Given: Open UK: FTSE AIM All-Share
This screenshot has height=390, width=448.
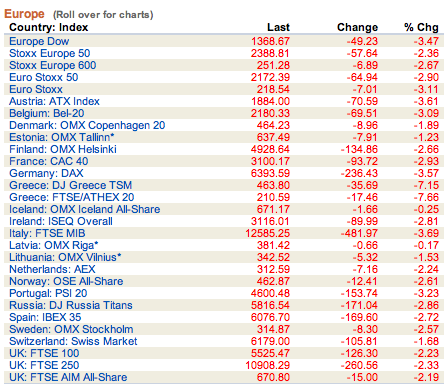Looking at the screenshot, I should [x=68, y=377].
